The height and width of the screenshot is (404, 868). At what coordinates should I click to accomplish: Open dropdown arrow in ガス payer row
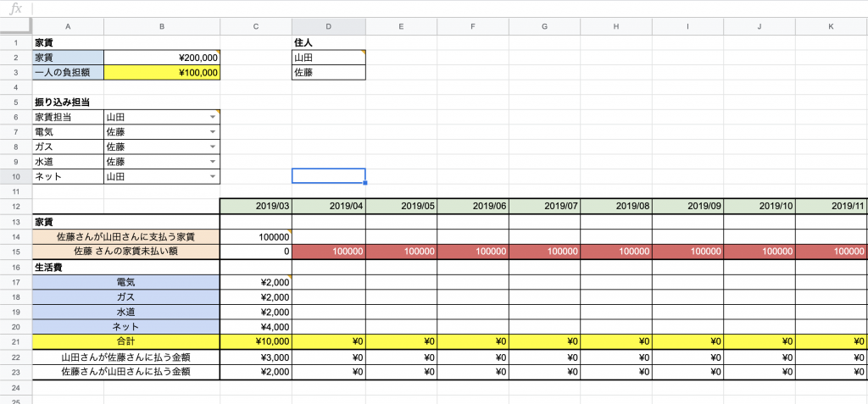pos(213,147)
